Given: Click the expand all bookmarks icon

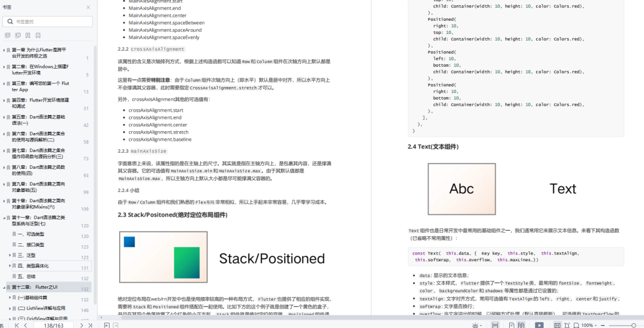Looking at the screenshot, I should pos(7,36).
